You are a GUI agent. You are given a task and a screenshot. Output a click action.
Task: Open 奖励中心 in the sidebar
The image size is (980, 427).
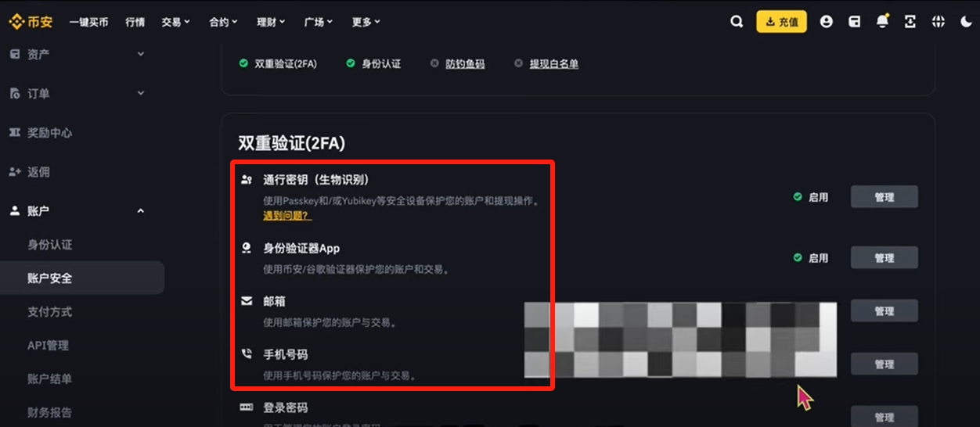pyautogui.click(x=49, y=133)
